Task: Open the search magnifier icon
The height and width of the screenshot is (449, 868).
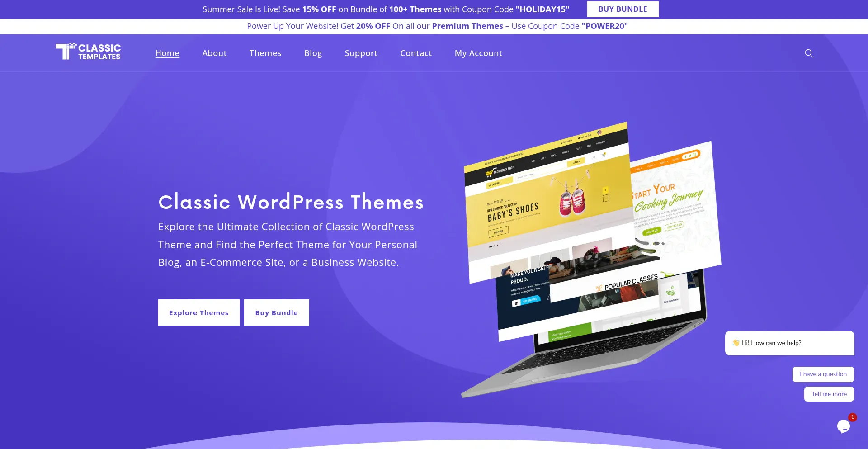Action: (x=809, y=53)
